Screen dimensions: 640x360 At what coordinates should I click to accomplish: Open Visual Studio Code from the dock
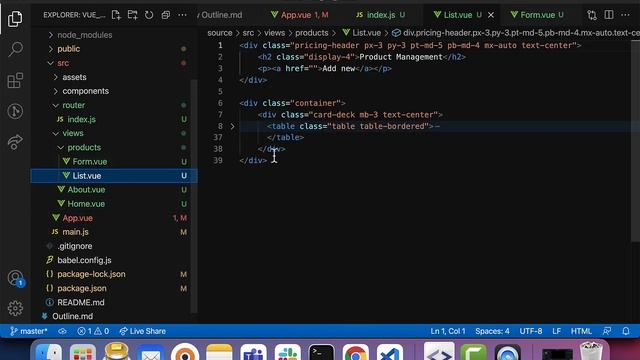389,353
